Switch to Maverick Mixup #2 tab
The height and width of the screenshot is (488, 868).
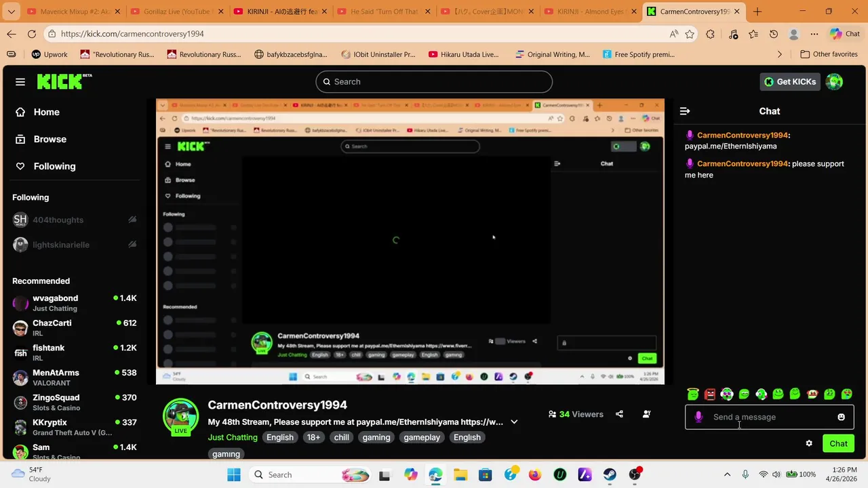[73, 12]
